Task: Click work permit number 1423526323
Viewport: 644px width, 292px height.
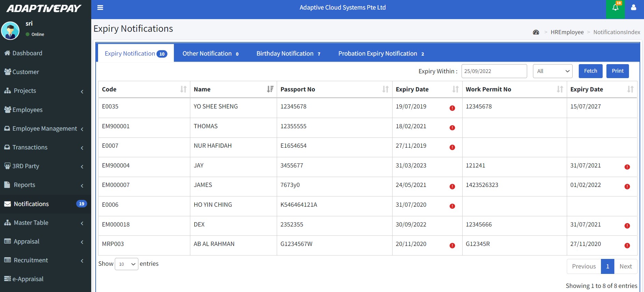Action: pyautogui.click(x=482, y=185)
